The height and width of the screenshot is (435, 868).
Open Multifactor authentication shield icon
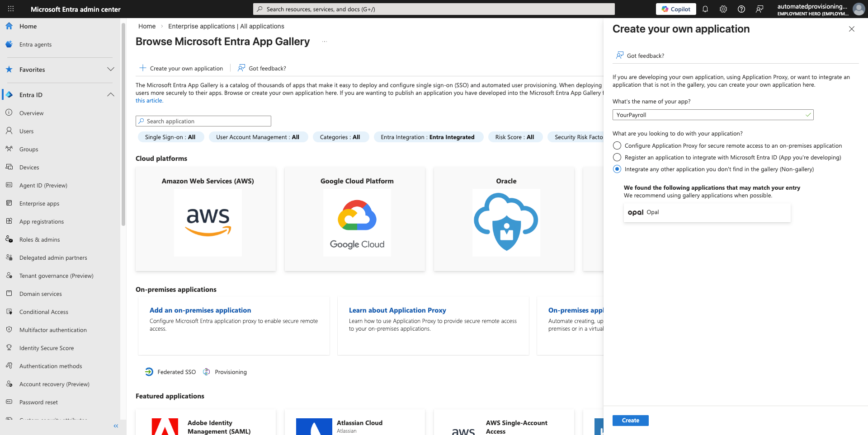click(9, 329)
